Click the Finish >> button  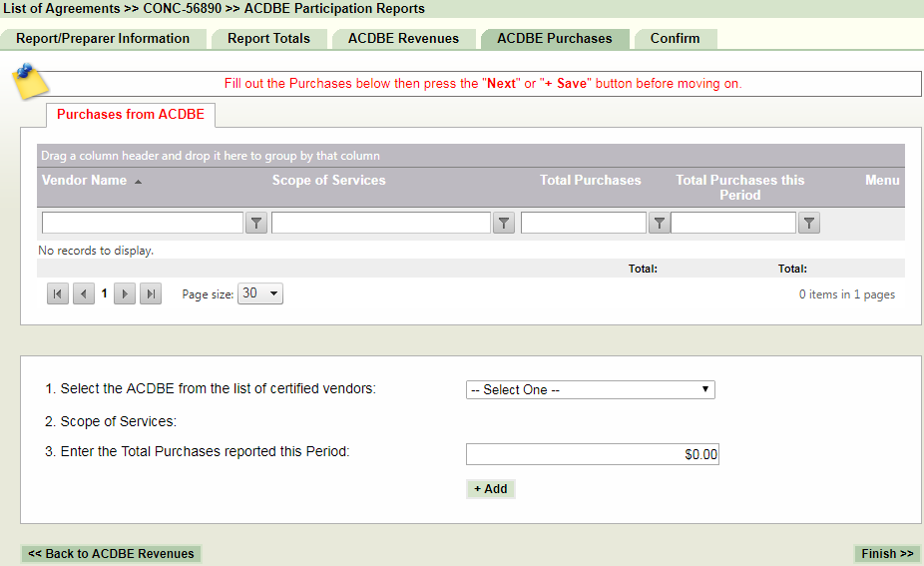click(x=887, y=554)
